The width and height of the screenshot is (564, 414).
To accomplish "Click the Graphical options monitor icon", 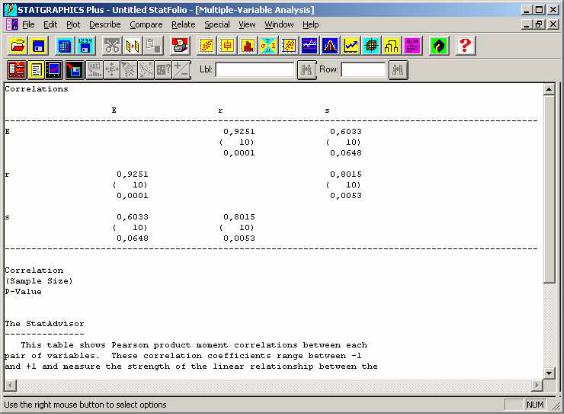I will point(54,70).
